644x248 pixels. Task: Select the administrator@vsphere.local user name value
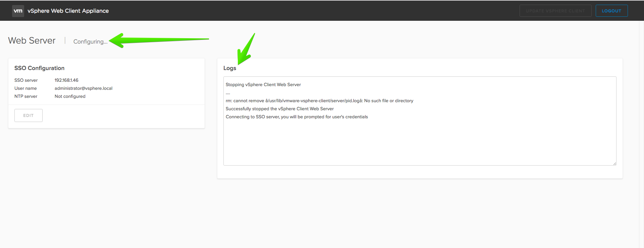(x=84, y=88)
